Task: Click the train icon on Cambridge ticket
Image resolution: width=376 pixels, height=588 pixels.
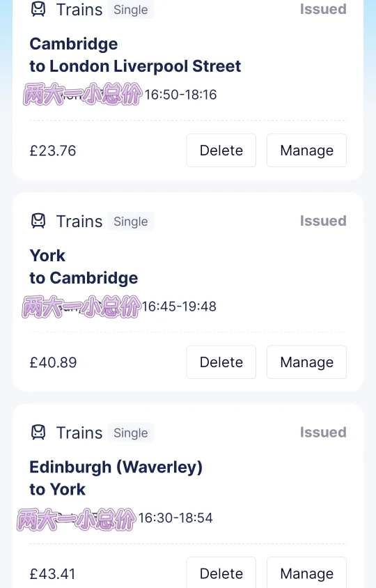Action: coord(38,9)
